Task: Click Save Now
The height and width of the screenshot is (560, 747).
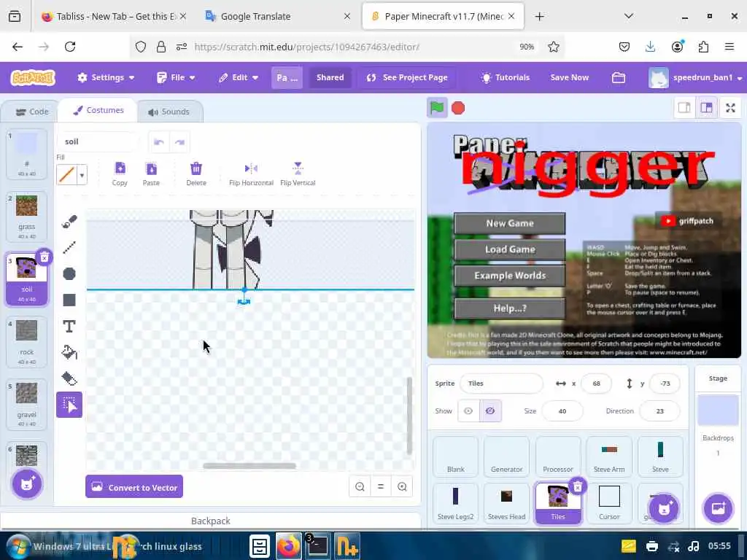Action: [x=569, y=77]
